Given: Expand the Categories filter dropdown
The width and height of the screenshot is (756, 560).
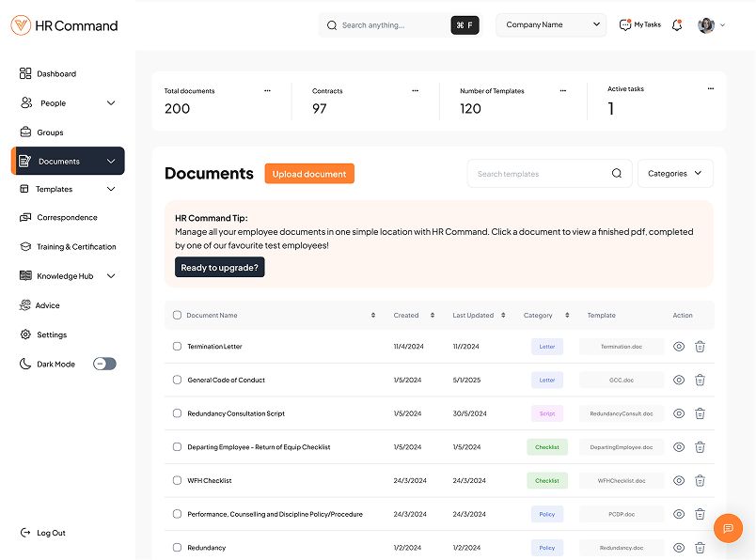Looking at the screenshot, I should (675, 174).
